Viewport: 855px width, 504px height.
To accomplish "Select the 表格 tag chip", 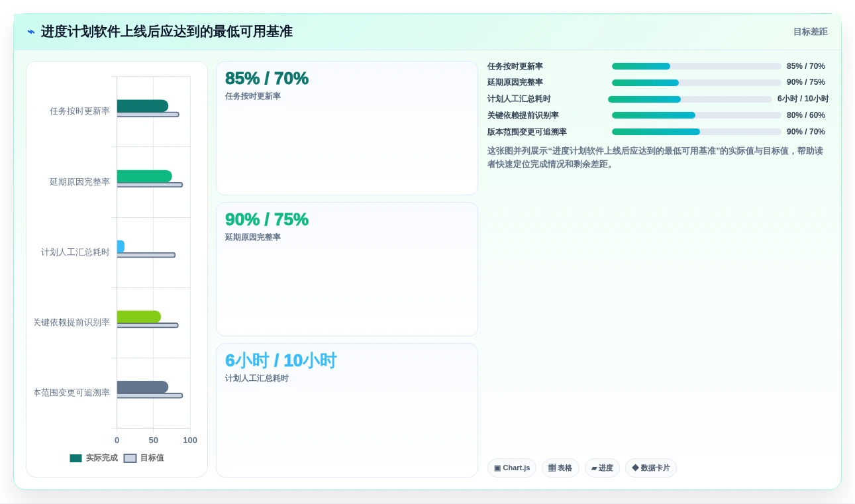I will point(560,468).
